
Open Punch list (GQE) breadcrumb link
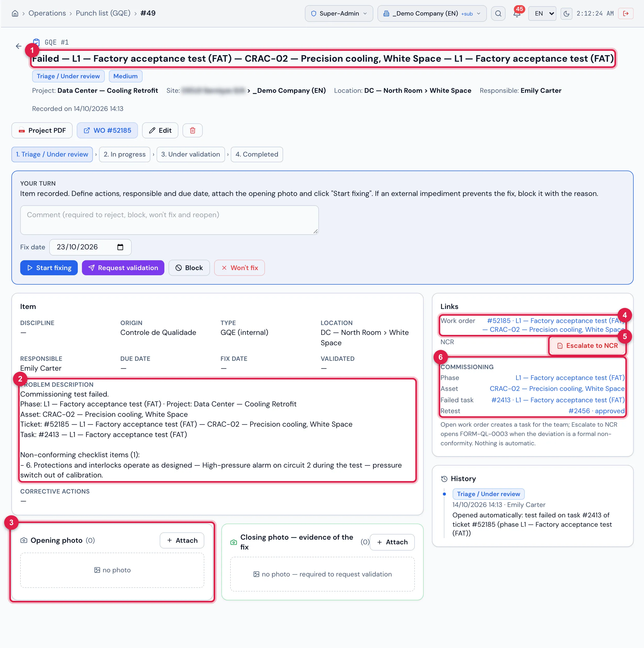click(103, 13)
